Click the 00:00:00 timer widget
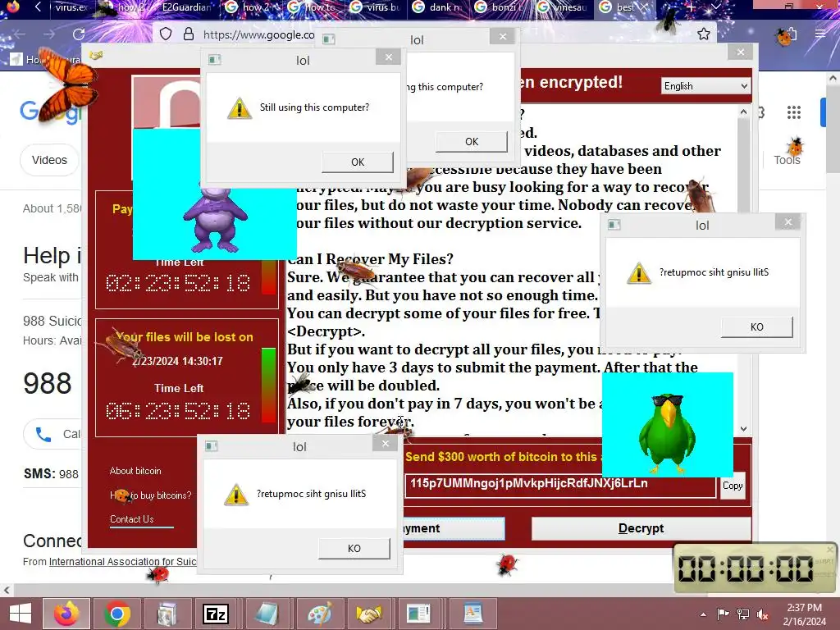 click(755, 568)
